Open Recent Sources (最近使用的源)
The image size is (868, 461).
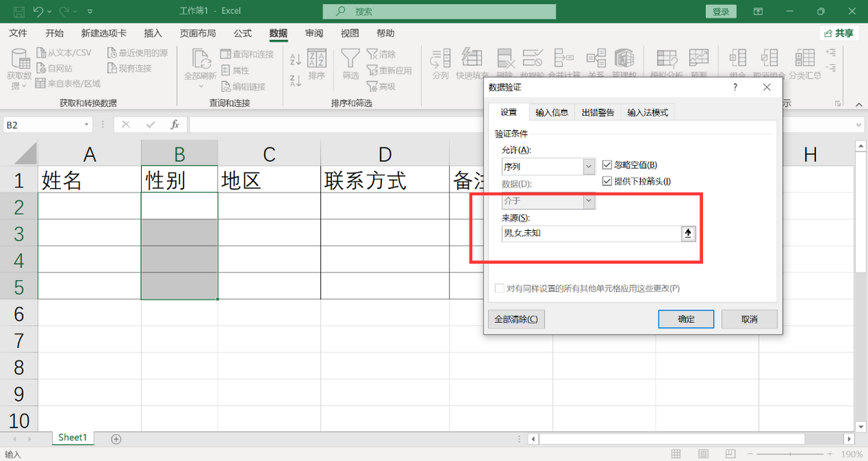(137, 53)
